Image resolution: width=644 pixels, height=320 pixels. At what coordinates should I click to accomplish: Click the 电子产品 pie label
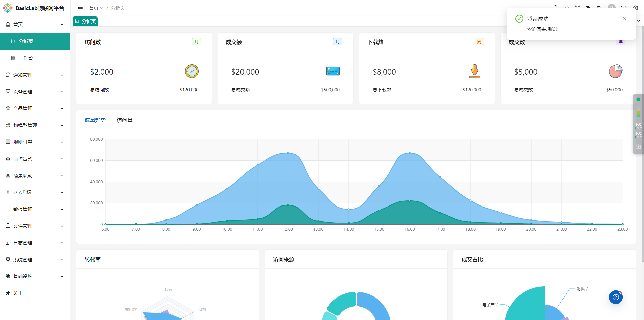pos(490,305)
